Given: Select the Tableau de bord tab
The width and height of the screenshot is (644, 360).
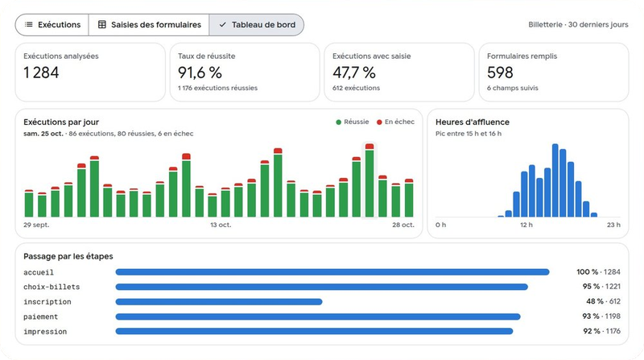Looking at the screenshot, I should [x=257, y=25].
